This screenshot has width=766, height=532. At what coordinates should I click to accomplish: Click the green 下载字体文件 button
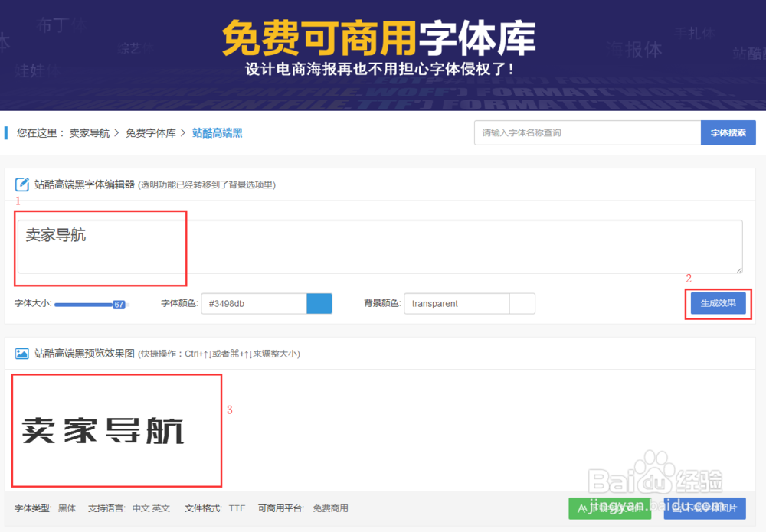tap(609, 508)
